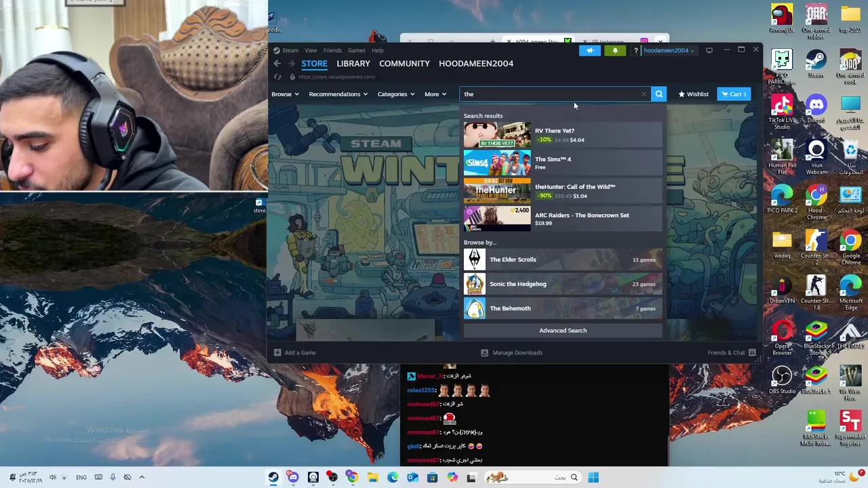The width and height of the screenshot is (868, 488).
Task: Browse by Sonic the Hedgehog
Action: tap(563, 284)
